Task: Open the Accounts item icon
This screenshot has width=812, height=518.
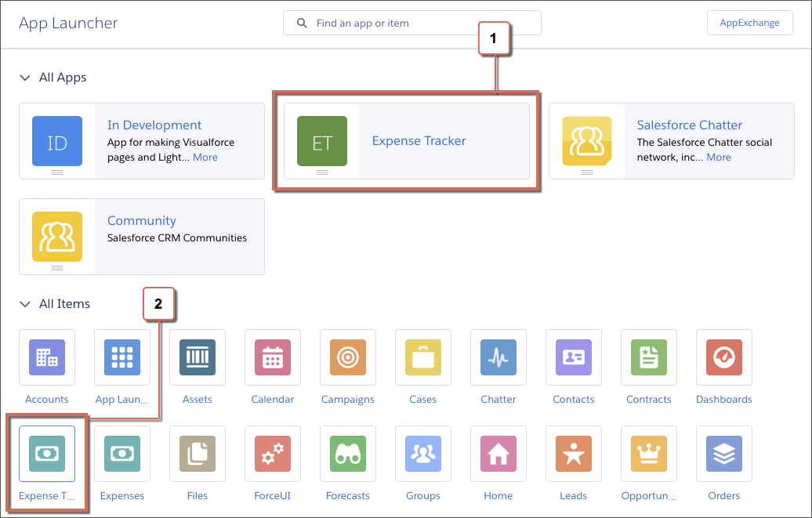Action: [47, 357]
